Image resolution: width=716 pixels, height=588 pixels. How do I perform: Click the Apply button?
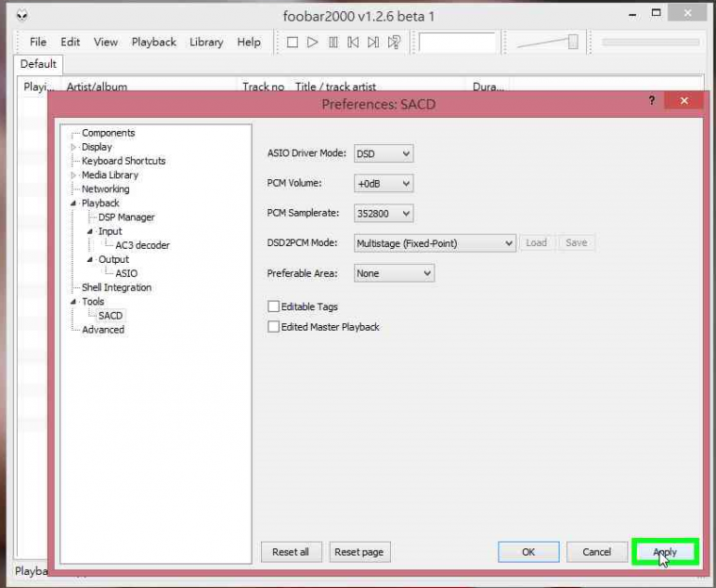coord(665,552)
